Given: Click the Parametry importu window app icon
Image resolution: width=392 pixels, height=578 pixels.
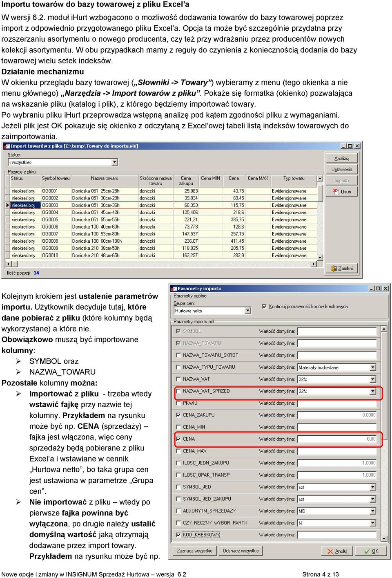Looking at the screenshot, I should (174, 289).
